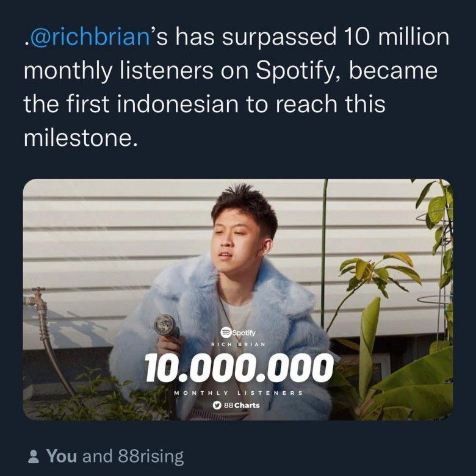Click the word "milestone." in the tweet
Viewport: 476px width, 476px height.
pyautogui.click(x=78, y=137)
